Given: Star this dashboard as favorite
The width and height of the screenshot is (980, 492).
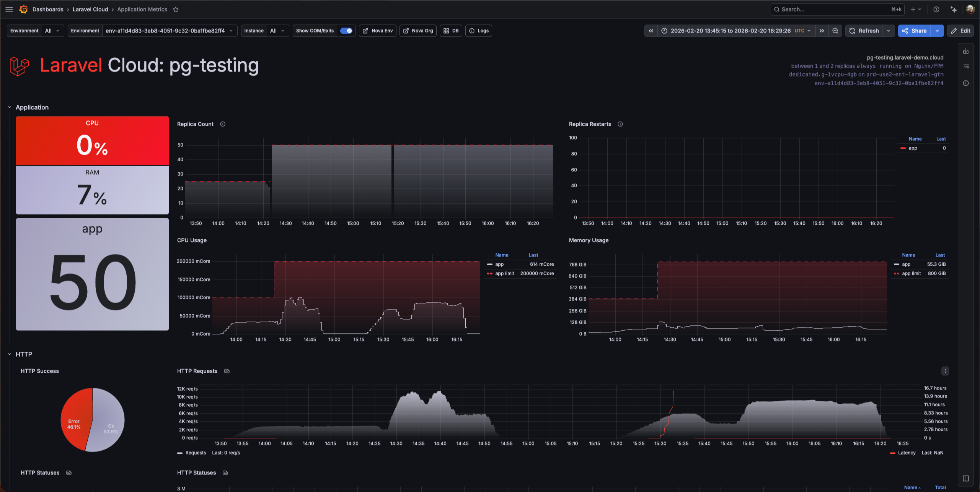Looking at the screenshot, I should (176, 10).
